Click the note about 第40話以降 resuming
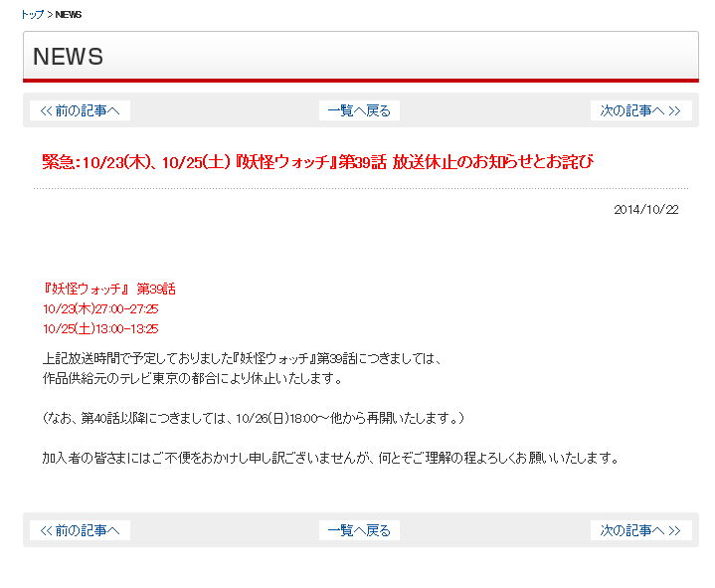The width and height of the screenshot is (715, 588). (254, 418)
